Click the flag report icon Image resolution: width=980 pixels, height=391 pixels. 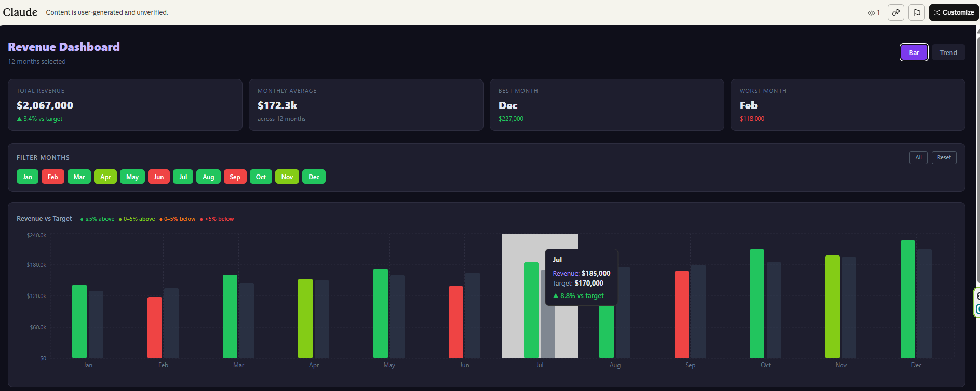coord(917,12)
